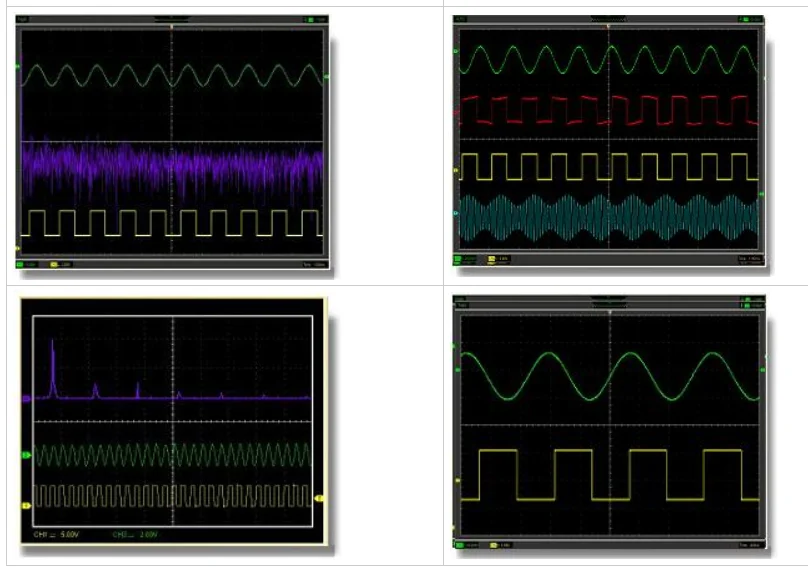This screenshot has height=567, width=808.
Task: Select the yellow channel marker in the noisy purple capture
Action: [x=18, y=248]
